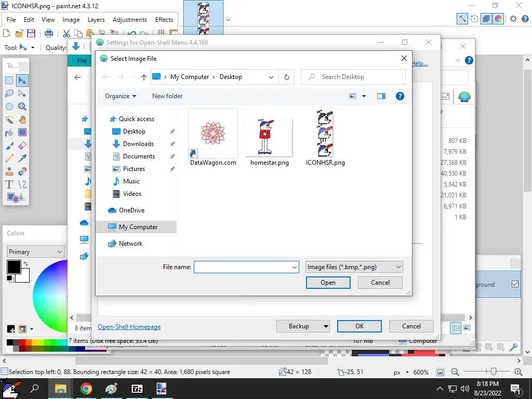Toggle the Colors window color wheel button
Screen dimensions: 532x399
click(498, 19)
